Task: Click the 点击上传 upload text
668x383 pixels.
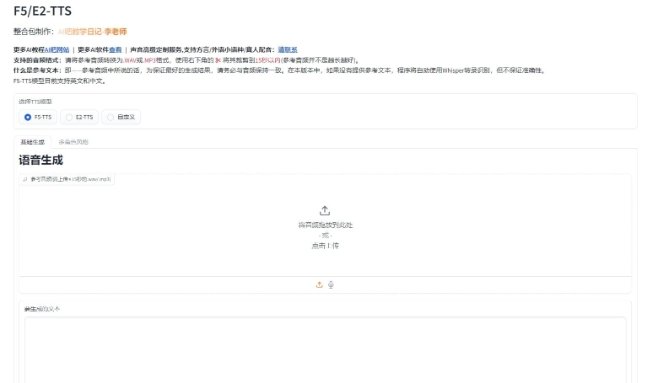Action: 325,245
